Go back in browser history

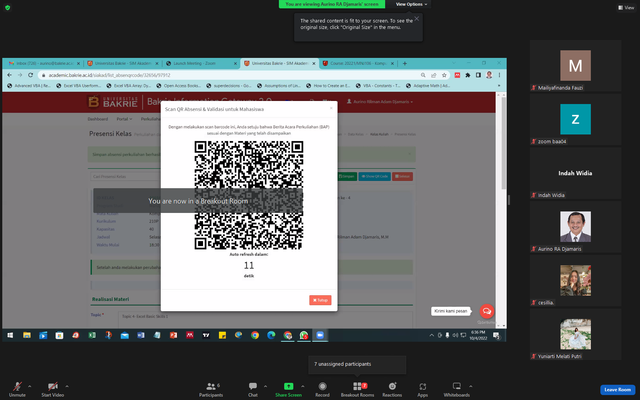[9, 75]
